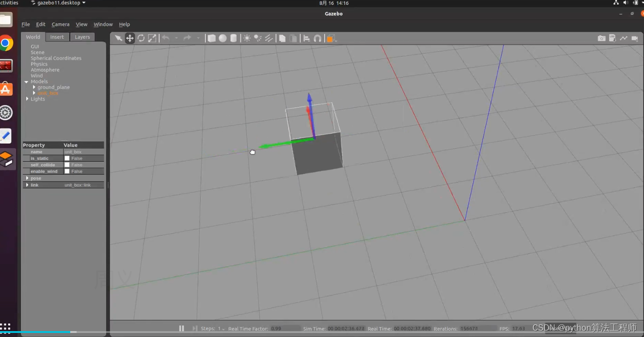644x337 pixels.
Task: Open the volume indicator in top bar
Action: point(625,3)
